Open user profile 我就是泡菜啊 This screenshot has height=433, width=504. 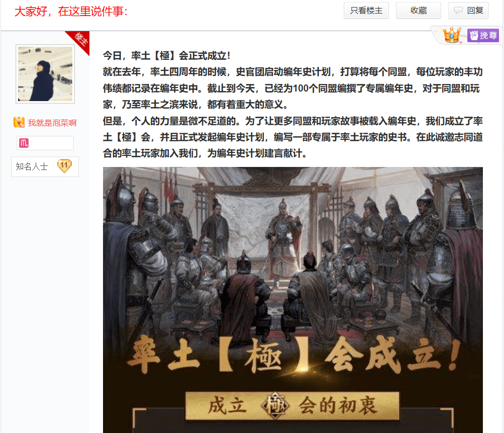pos(52,123)
